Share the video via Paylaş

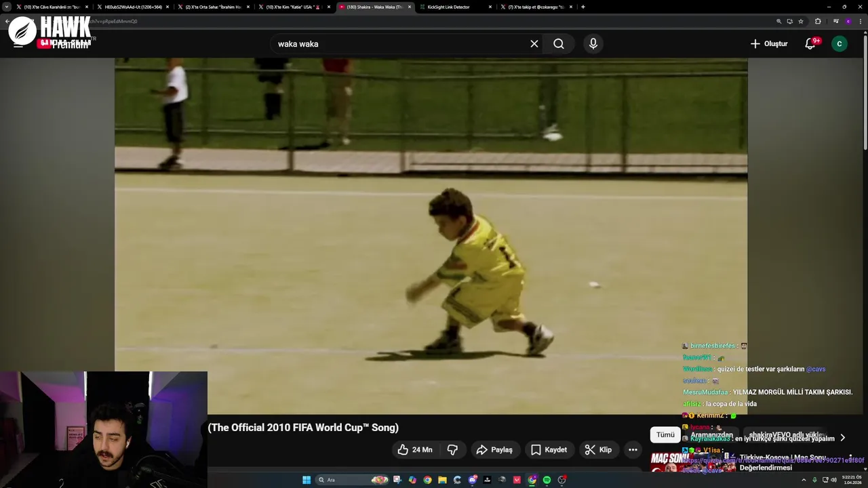pos(494,449)
